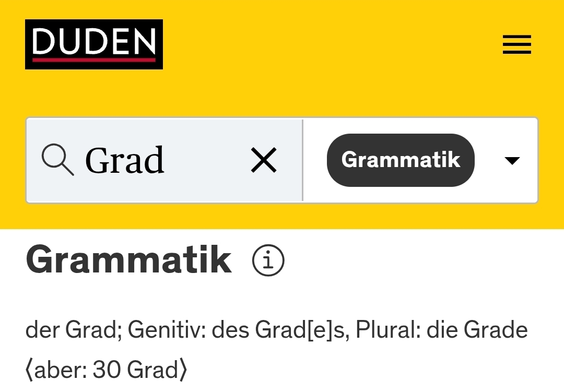Click the DUDEN logo
This screenshot has height=392, width=564.
(x=94, y=44)
